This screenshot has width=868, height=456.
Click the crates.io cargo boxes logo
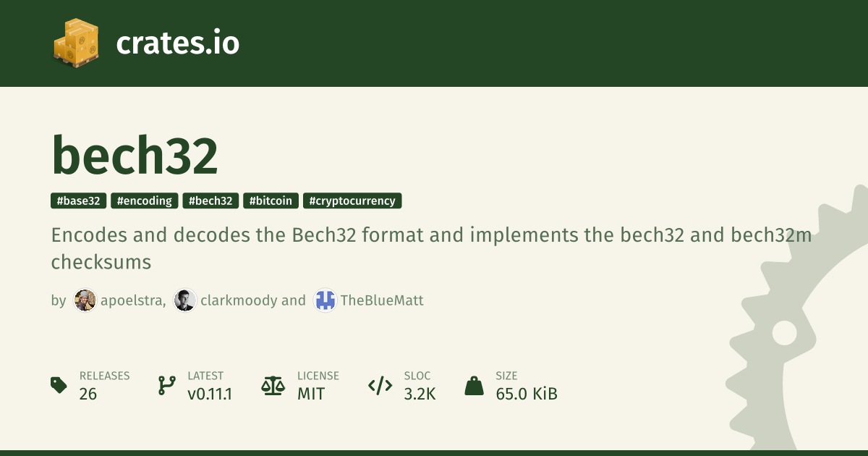pyautogui.click(x=76, y=42)
